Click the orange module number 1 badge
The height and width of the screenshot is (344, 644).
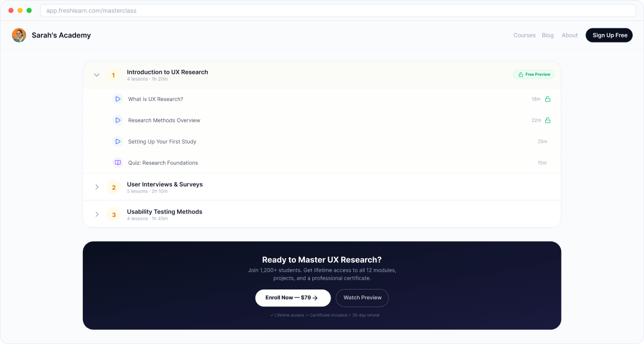pyautogui.click(x=114, y=75)
